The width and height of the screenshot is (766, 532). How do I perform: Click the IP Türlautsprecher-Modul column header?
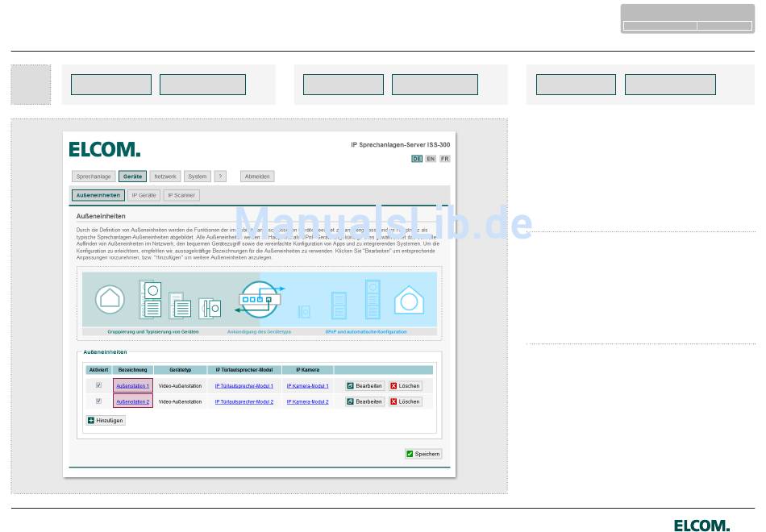[x=244, y=370]
